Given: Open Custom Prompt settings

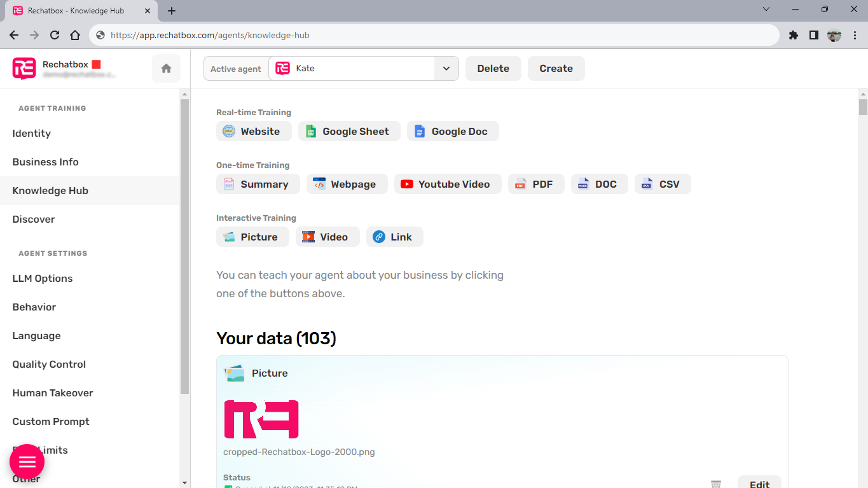Looking at the screenshot, I should click(90, 421).
